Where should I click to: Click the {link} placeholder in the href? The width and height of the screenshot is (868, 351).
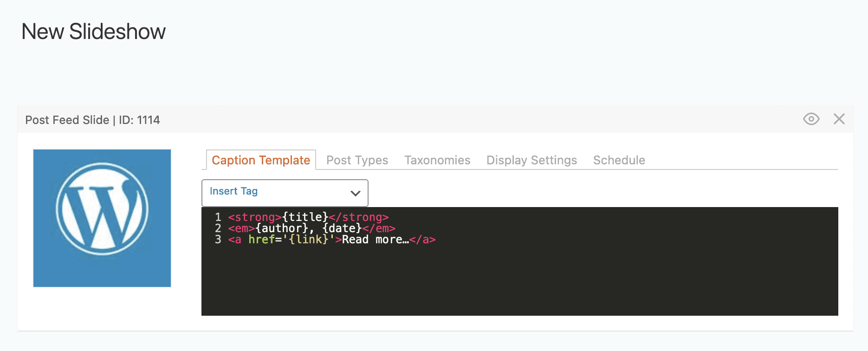[x=309, y=240]
